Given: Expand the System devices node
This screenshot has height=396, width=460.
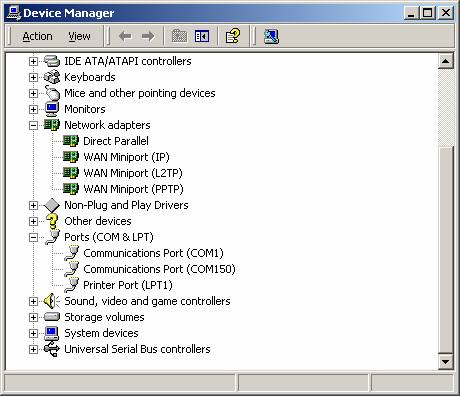Looking at the screenshot, I should click(x=33, y=333).
